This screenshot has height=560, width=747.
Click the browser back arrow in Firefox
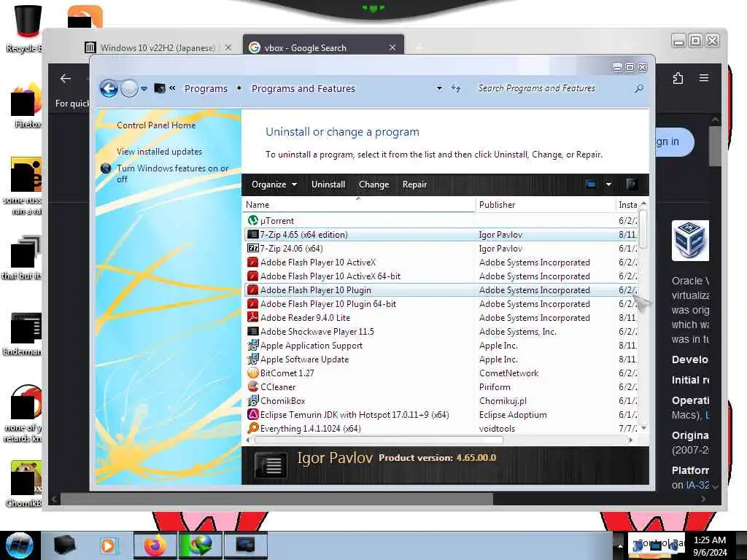[x=66, y=79]
